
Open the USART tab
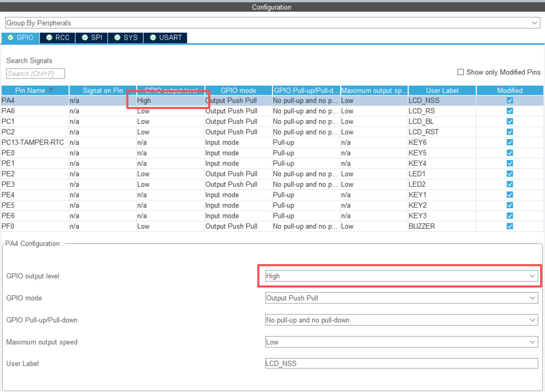point(166,38)
